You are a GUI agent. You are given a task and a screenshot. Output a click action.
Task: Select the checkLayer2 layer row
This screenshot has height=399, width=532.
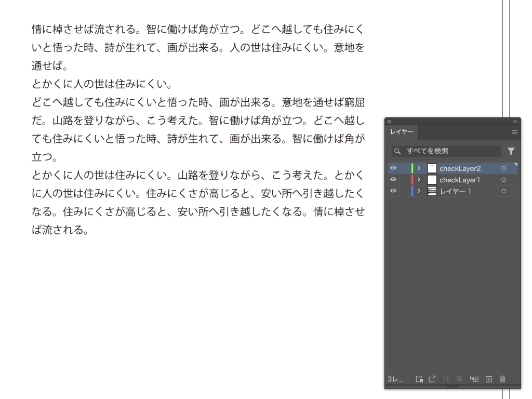click(453, 168)
